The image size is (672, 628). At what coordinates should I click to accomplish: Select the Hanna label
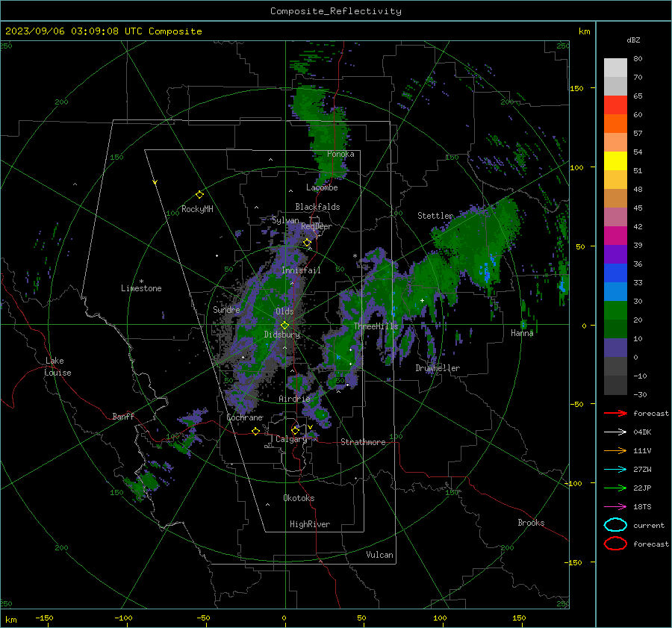[x=522, y=333]
